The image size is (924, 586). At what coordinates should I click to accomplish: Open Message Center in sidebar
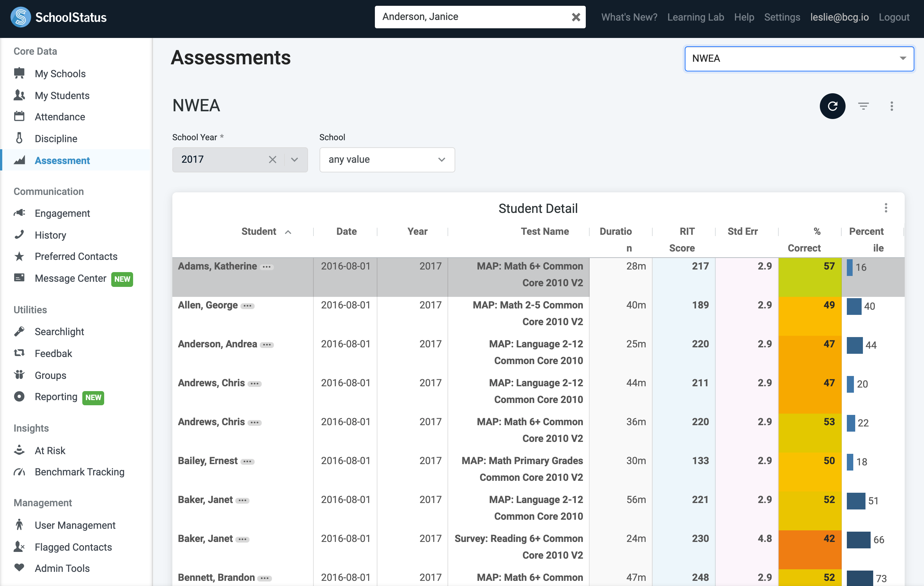coord(70,278)
